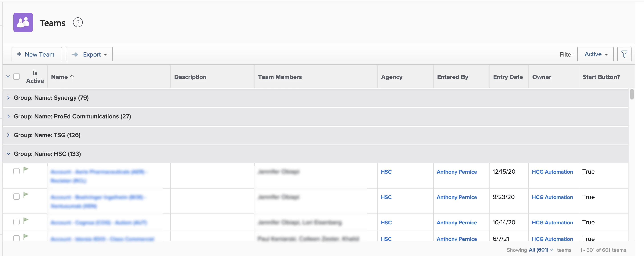This screenshot has height=256, width=644.
Task: Click the funnel filter icon
Action: (624, 54)
